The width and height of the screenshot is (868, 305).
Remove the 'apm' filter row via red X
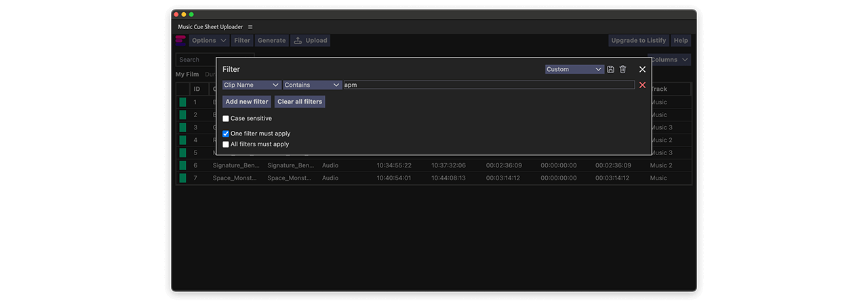click(642, 85)
